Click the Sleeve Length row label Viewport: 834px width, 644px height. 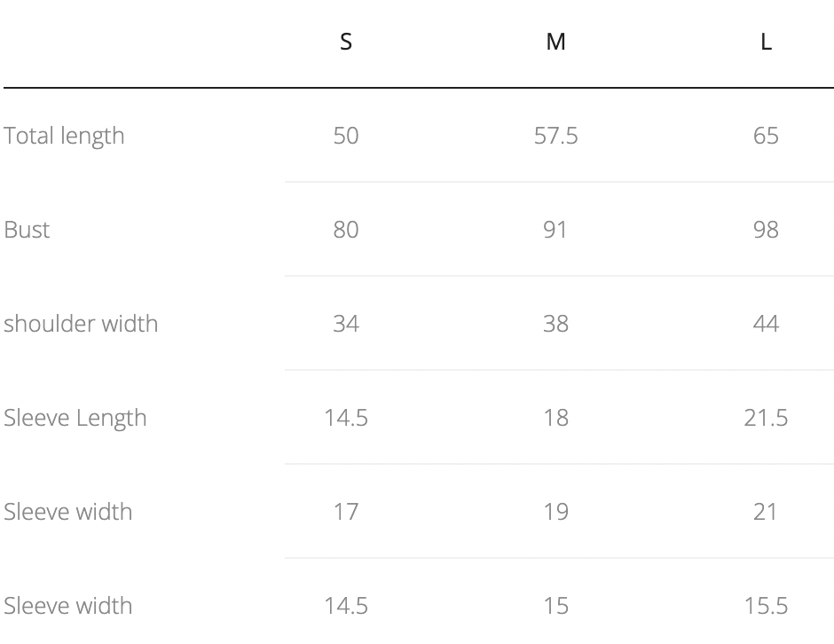coord(75,418)
